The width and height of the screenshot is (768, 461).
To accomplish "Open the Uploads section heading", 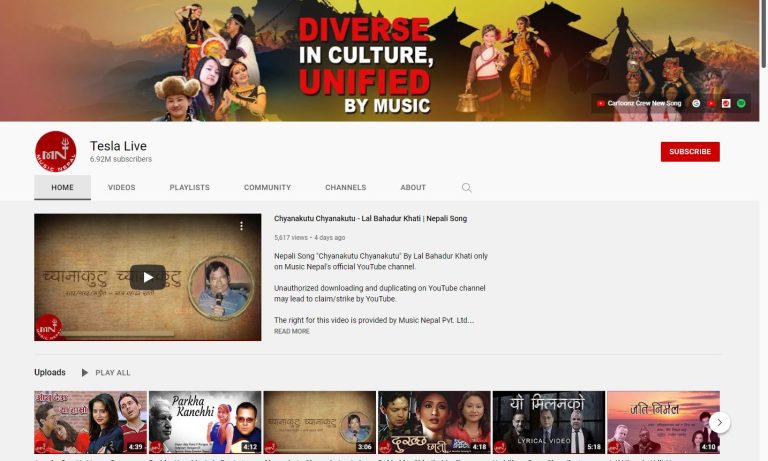I will point(50,372).
